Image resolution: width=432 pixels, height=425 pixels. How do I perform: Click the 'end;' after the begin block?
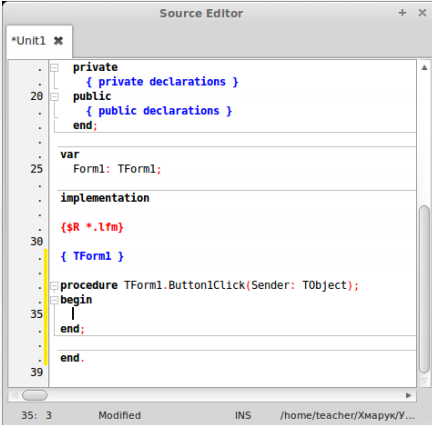72,329
